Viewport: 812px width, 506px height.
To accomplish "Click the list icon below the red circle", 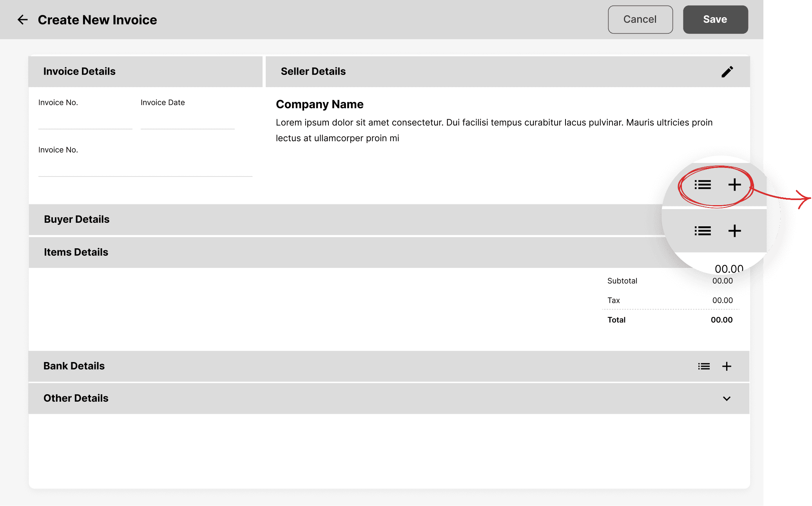I will coord(703,231).
